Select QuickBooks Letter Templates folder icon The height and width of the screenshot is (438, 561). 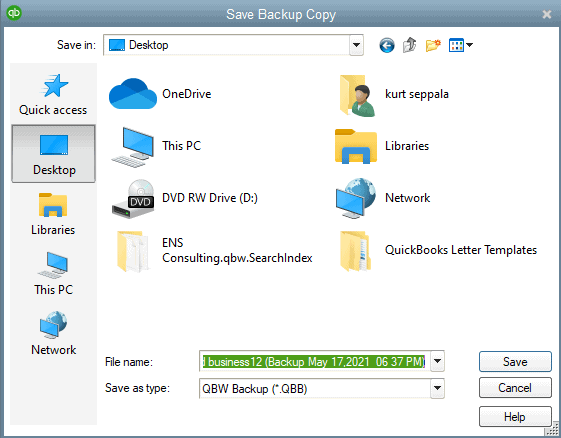(x=355, y=251)
